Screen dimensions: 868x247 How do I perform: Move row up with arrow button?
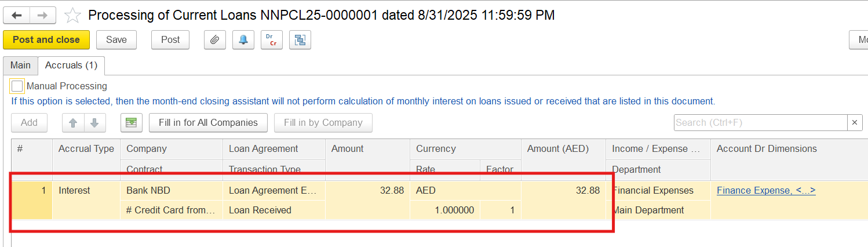tap(73, 123)
